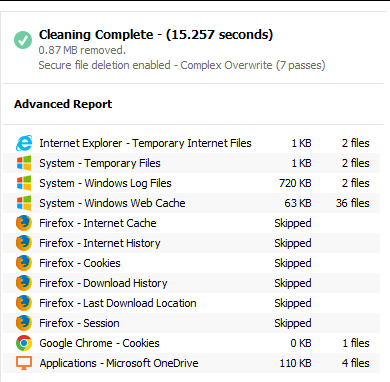Image resolution: width=390 pixels, height=382 pixels.
Task: Click the Internet Explorer icon
Action: pos(24,143)
